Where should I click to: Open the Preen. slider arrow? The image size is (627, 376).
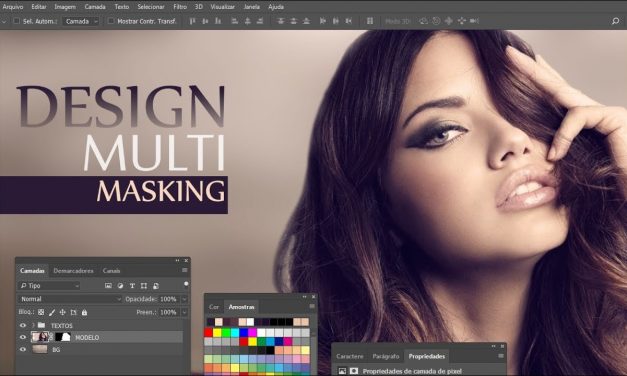click(x=184, y=312)
